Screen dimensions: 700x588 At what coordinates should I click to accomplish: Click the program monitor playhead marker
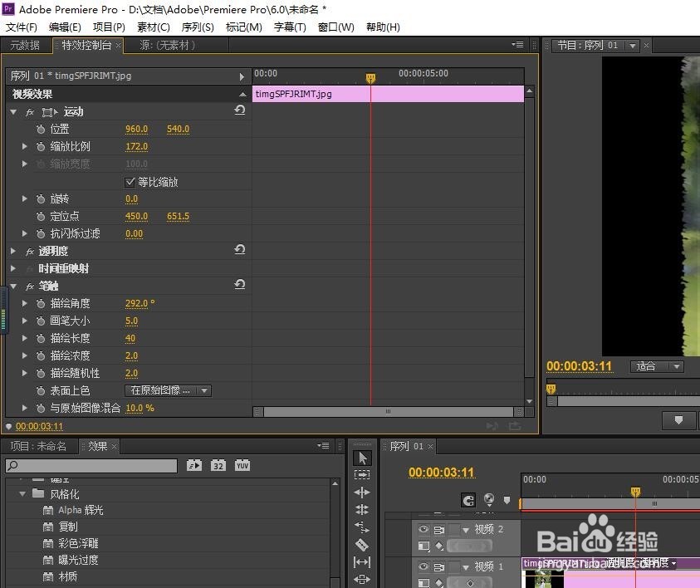(551, 389)
